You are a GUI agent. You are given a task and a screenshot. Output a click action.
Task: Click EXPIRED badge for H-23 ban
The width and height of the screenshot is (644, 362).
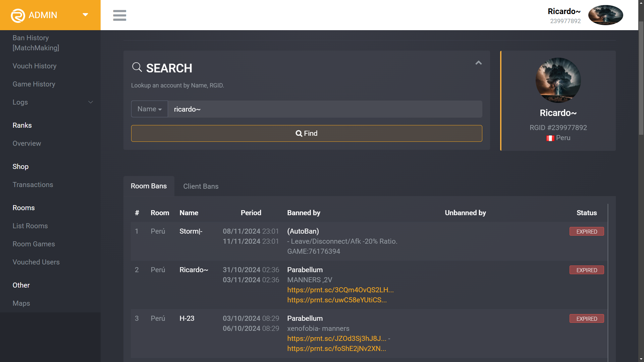tap(587, 319)
